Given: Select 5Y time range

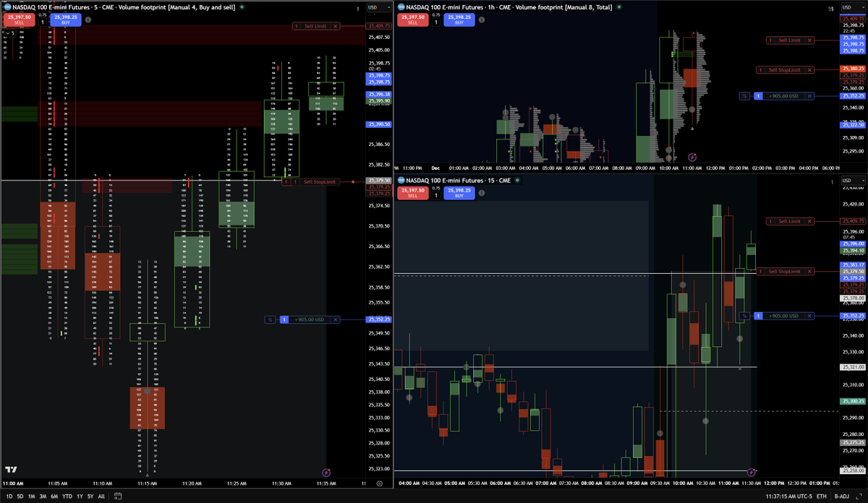Looking at the screenshot, I should pos(91,496).
